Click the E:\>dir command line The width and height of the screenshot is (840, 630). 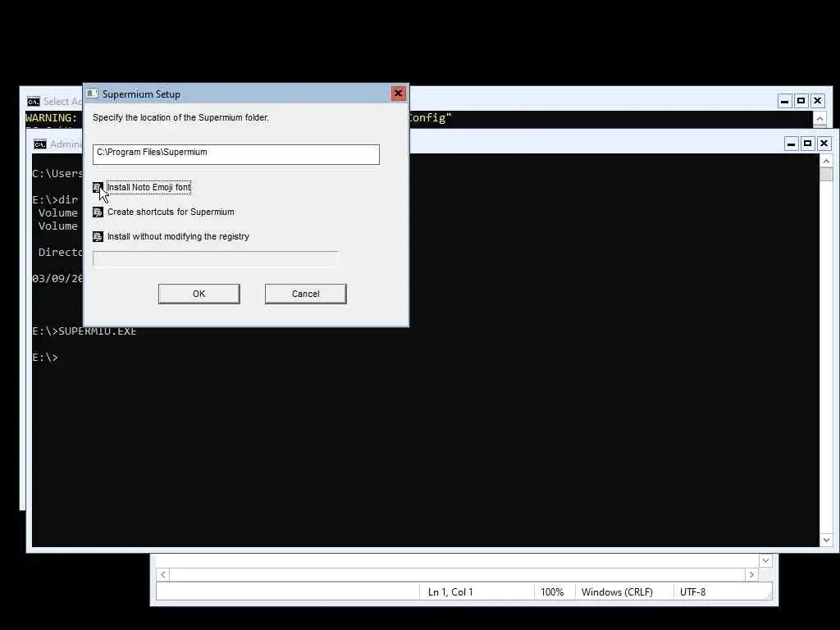point(55,199)
